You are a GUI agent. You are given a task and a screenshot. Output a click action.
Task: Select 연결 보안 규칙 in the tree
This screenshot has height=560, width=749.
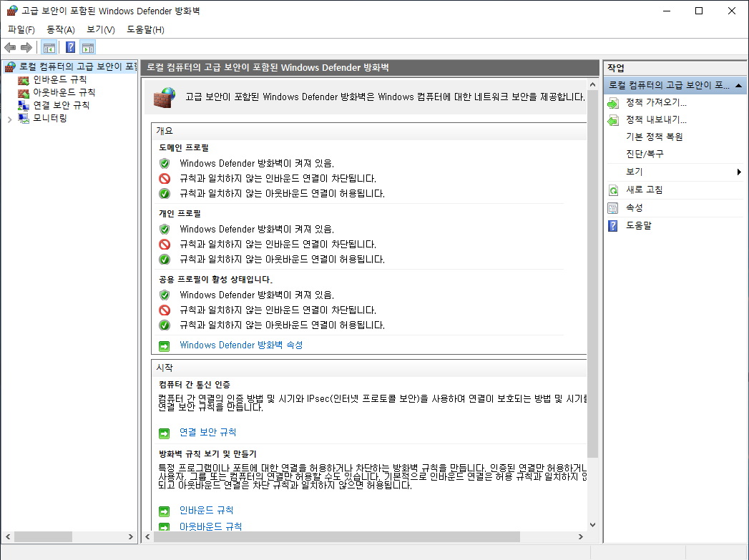61,106
